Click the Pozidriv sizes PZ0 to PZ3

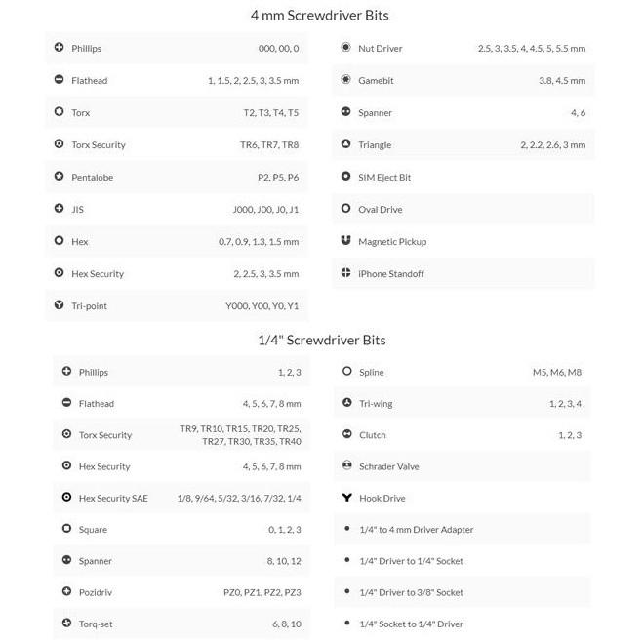click(262, 592)
